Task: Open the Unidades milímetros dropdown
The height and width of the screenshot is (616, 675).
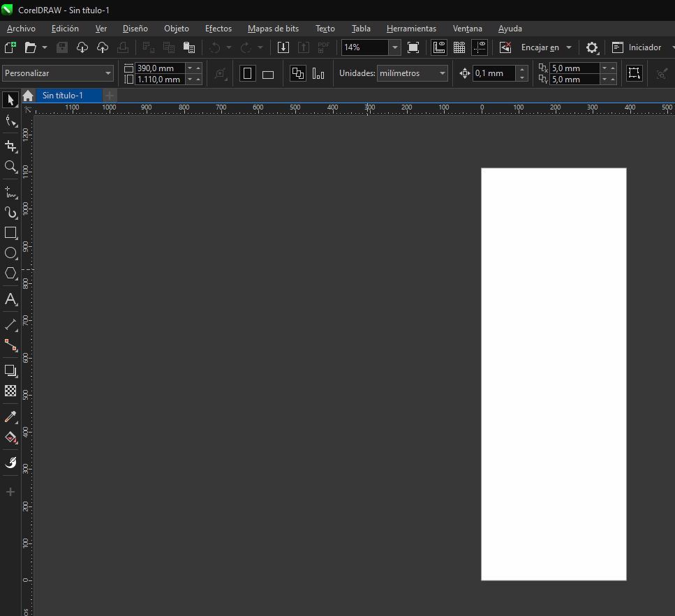Action: click(x=443, y=73)
